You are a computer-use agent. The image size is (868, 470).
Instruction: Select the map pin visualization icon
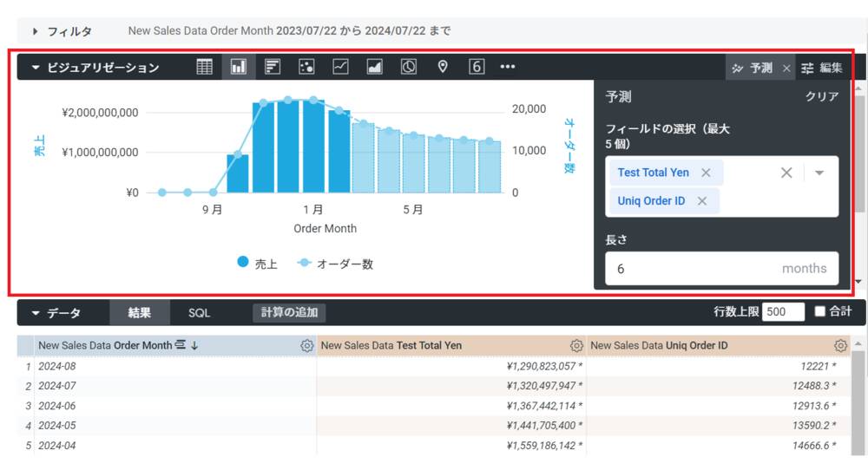443,67
